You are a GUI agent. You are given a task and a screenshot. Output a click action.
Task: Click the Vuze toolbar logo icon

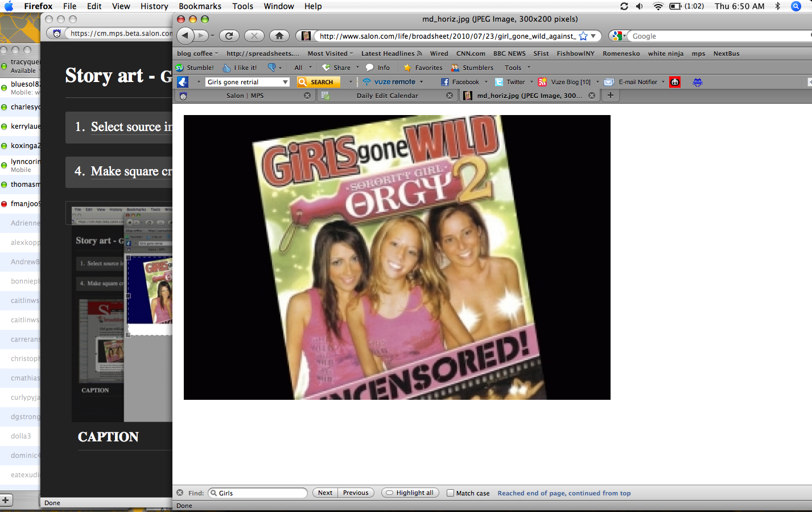point(183,82)
